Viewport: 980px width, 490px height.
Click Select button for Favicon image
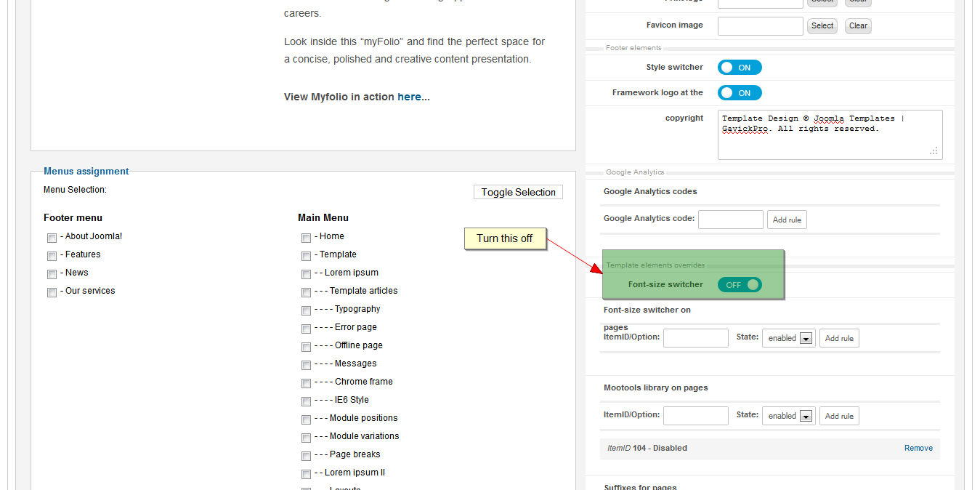point(822,26)
